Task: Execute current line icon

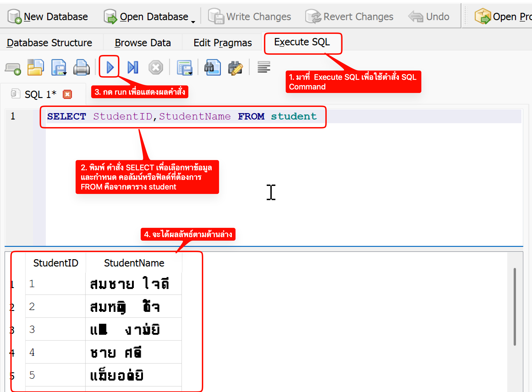Action: click(133, 67)
